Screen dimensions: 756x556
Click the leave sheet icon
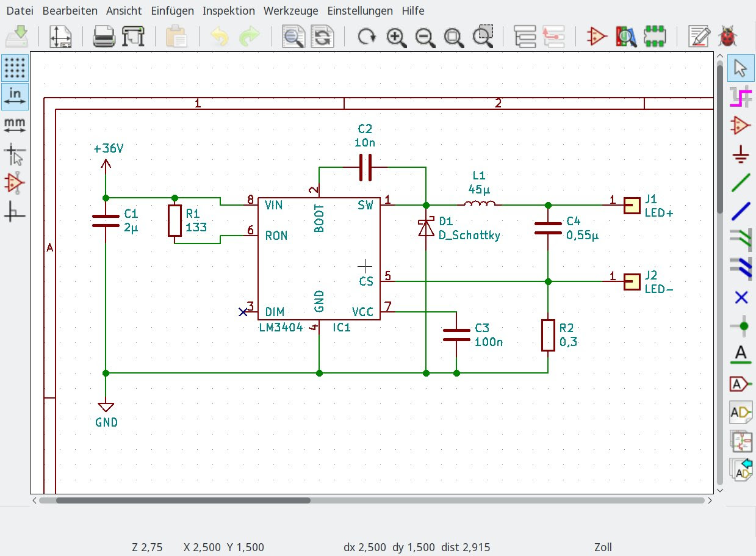554,37
